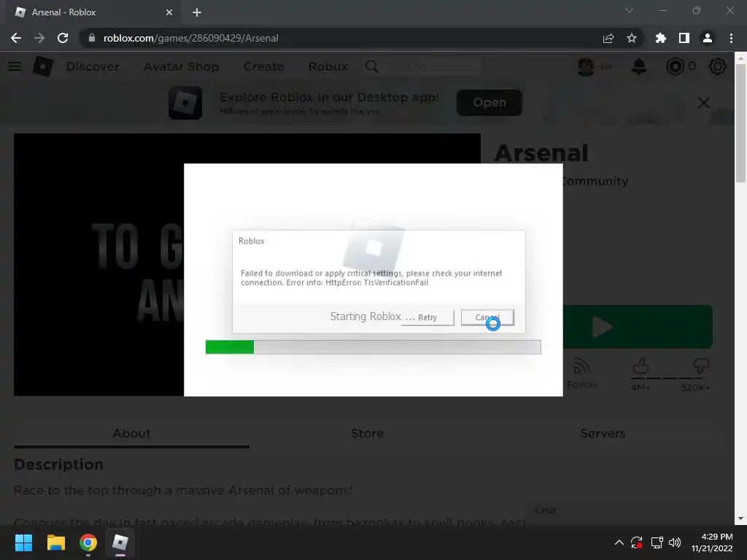Share this page icon in address bar
The width and height of the screenshot is (747, 560).
coord(608,38)
